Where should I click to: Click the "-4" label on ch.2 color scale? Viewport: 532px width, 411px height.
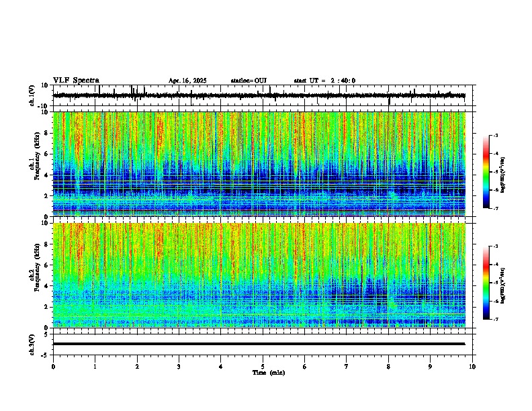(x=496, y=265)
